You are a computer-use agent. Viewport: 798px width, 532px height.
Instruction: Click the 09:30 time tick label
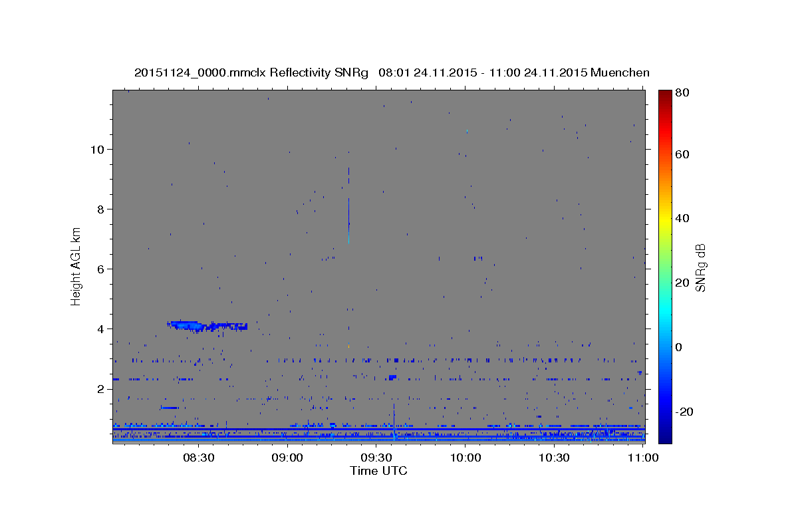(376, 458)
